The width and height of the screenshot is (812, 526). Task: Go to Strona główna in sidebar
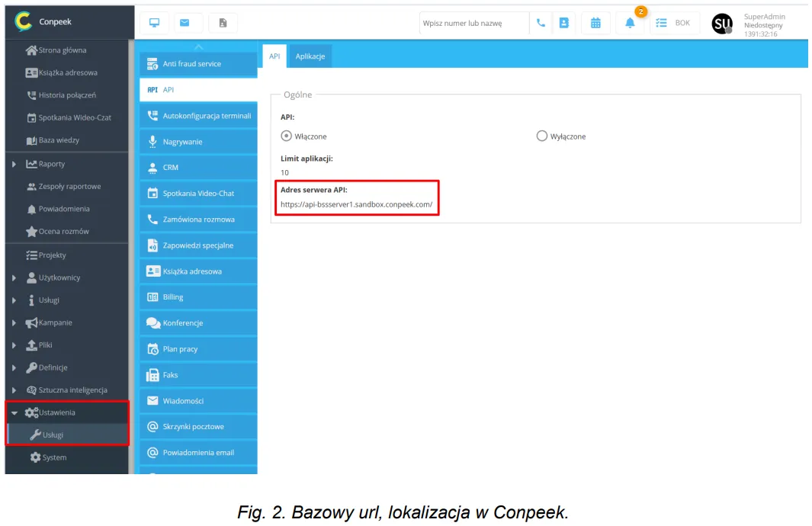click(62, 50)
